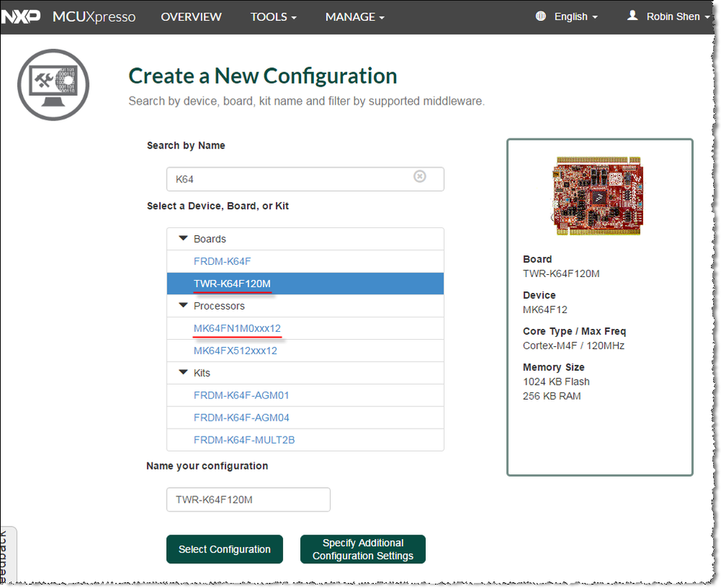
Task: Click Specify Additional Configuration Settings button
Action: [x=363, y=549]
